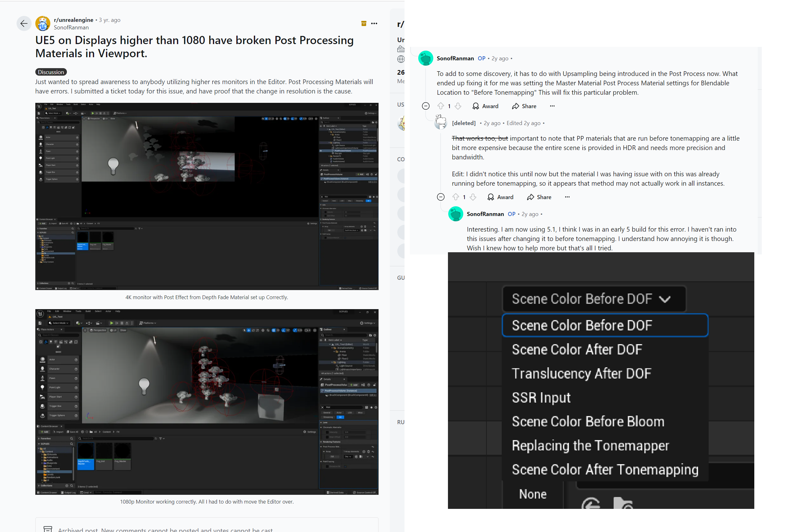Collapse SonofRanman's top comment thread
The width and height of the screenshot is (804, 532).
(x=425, y=106)
